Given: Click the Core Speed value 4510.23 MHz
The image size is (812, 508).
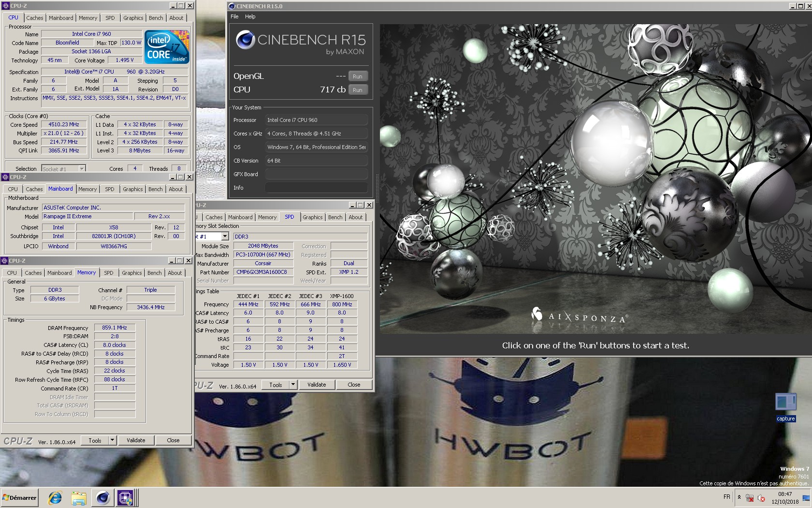Looking at the screenshot, I should pos(63,125).
